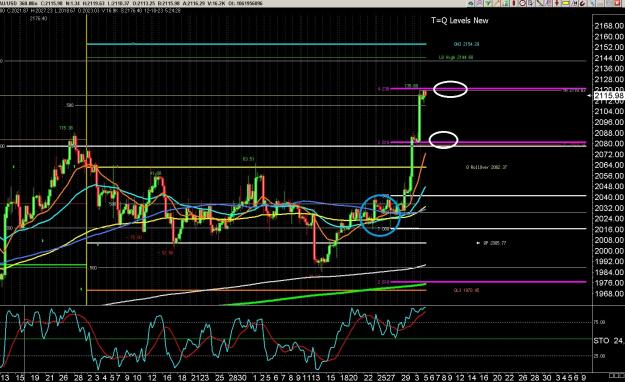Click the QH3 2154.28 level label
This screenshot has height=382, width=625.
coord(466,44)
